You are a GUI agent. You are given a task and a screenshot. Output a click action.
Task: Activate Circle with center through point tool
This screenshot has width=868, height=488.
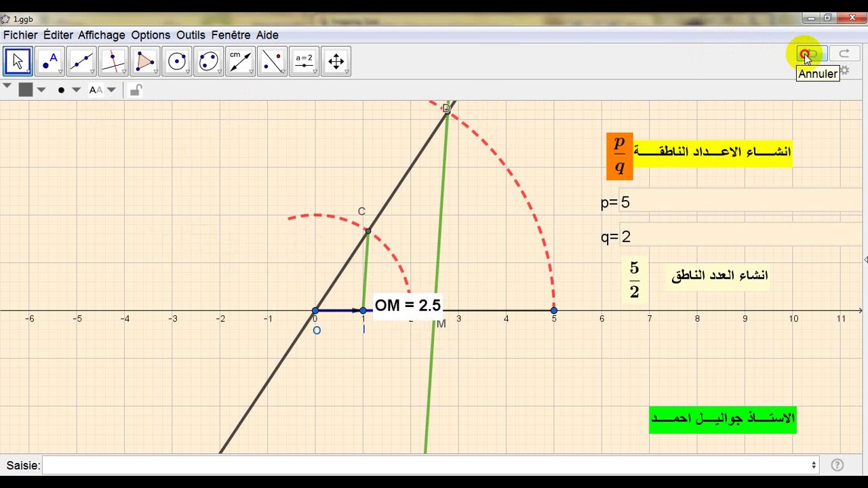click(177, 62)
